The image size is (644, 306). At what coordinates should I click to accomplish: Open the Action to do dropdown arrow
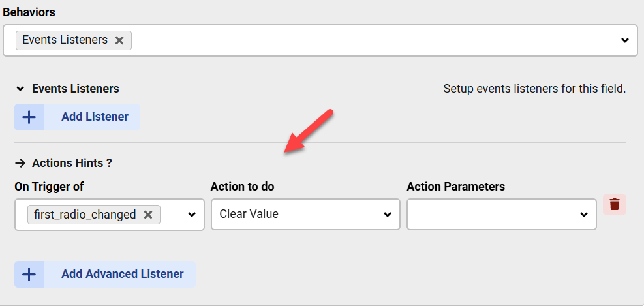pos(388,215)
